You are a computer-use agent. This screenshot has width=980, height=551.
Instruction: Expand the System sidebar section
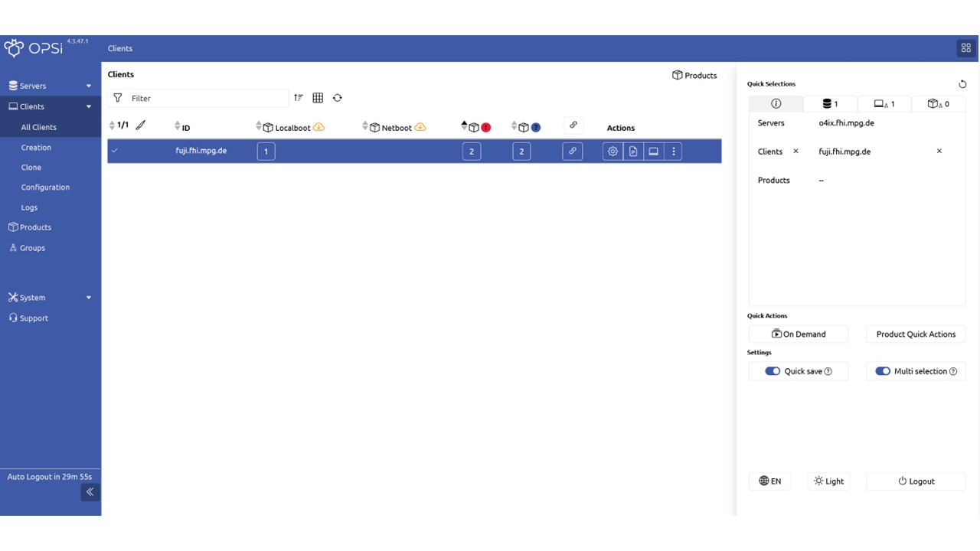click(x=89, y=298)
